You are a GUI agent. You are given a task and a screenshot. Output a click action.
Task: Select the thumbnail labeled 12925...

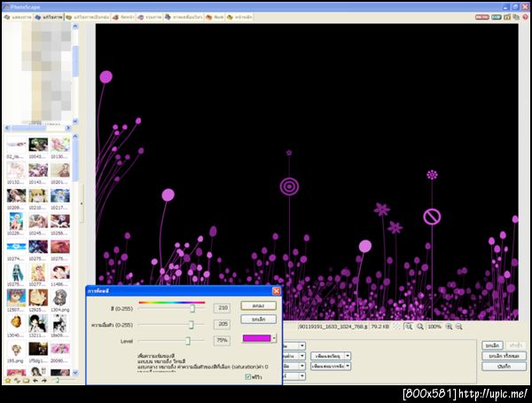coord(38,300)
